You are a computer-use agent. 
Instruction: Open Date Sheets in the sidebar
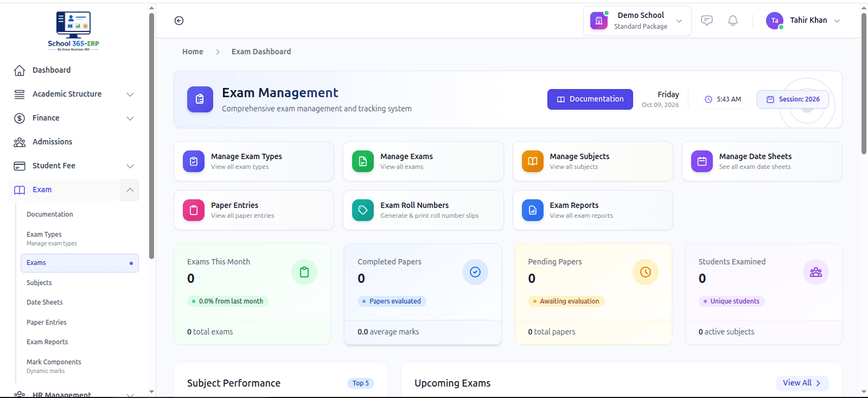pyautogui.click(x=44, y=302)
